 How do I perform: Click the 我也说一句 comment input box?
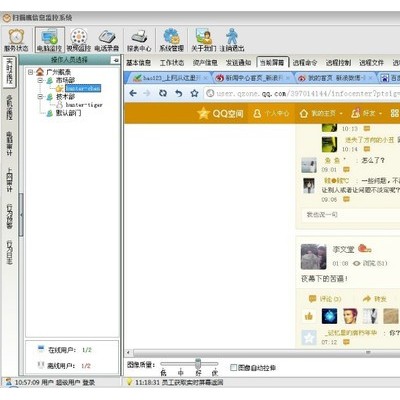coord(351,215)
